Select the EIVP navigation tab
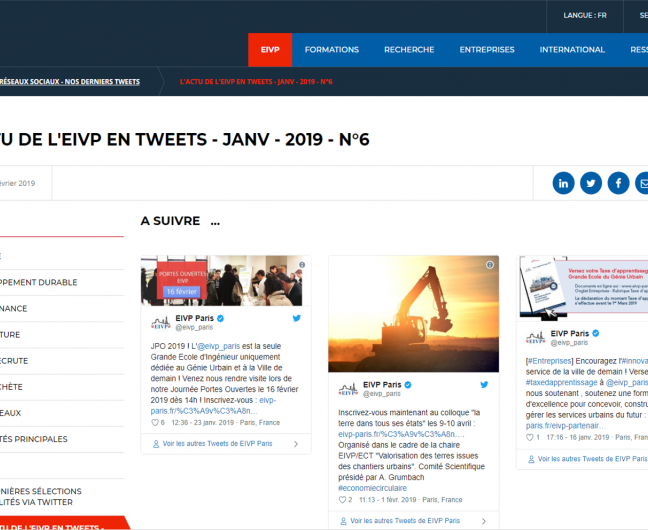 [x=270, y=50]
